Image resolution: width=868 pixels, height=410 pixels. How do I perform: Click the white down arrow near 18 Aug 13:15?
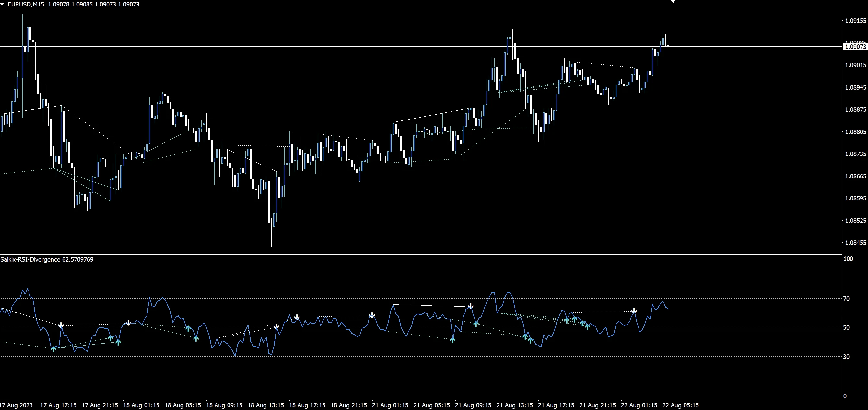click(276, 326)
